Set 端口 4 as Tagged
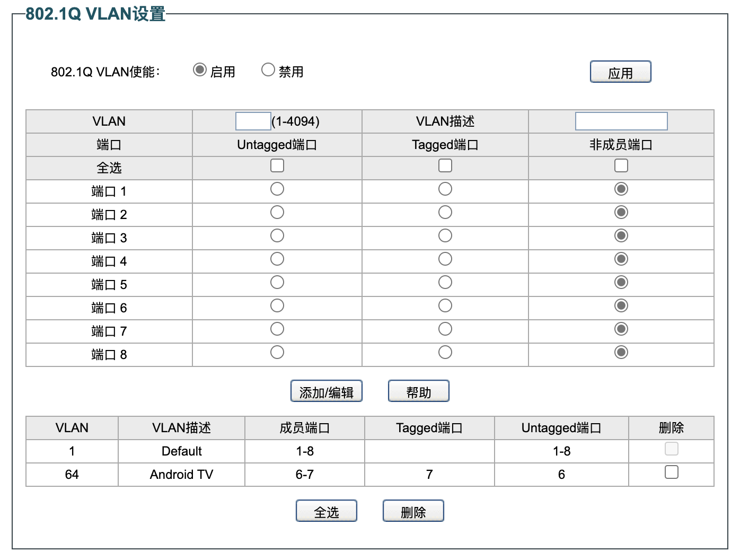The height and width of the screenshot is (560, 740). (445, 259)
